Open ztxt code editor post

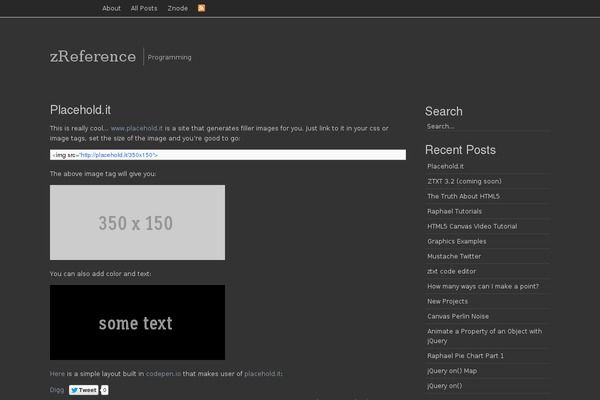point(452,271)
